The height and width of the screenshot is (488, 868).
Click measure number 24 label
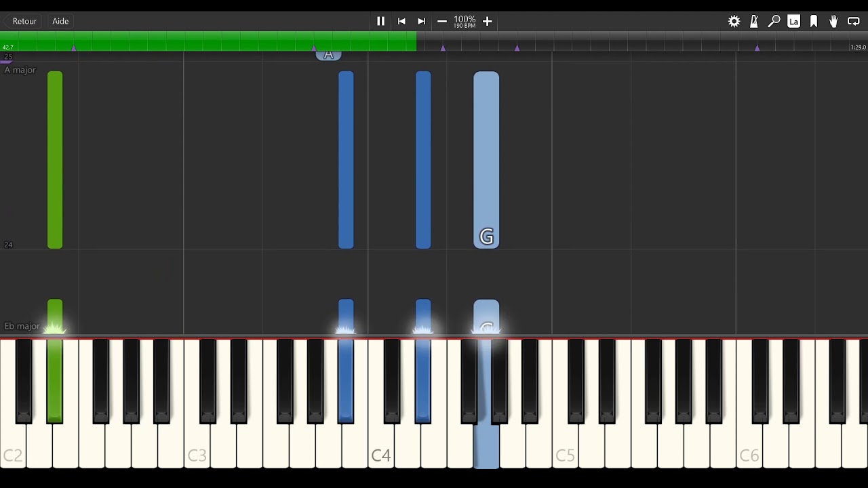coord(8,245)
